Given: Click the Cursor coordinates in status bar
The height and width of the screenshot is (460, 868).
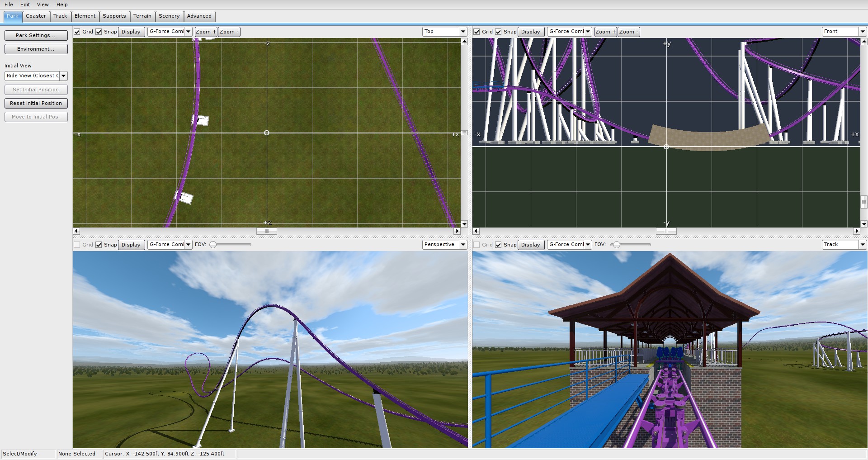Looking at the screenshot, I should [x=165, y=454].
